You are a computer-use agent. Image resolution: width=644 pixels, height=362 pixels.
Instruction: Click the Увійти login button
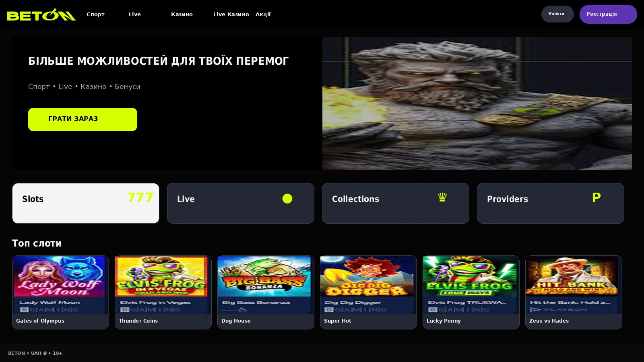pos(557,14)
